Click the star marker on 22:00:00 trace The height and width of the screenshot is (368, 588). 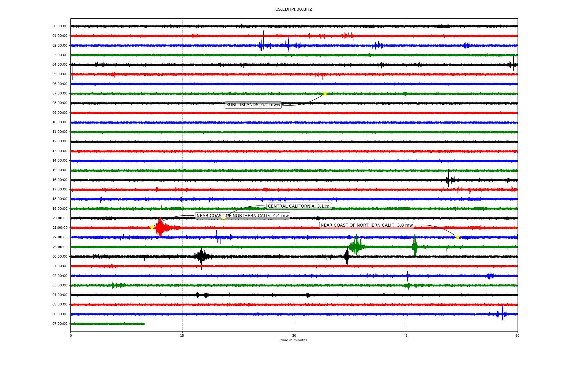pyautogui.click(x=458, y=237)
